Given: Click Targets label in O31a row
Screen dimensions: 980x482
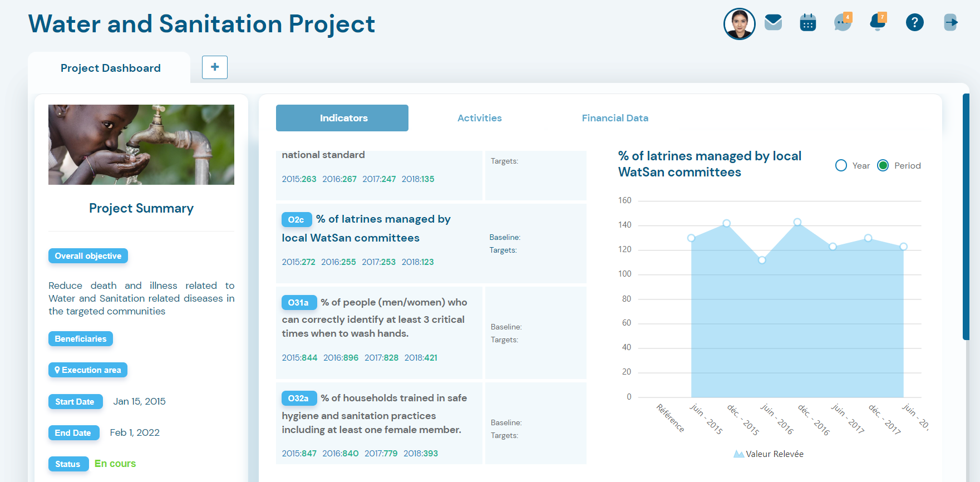Looking at the screenshot, I should [x=504, y=340].
